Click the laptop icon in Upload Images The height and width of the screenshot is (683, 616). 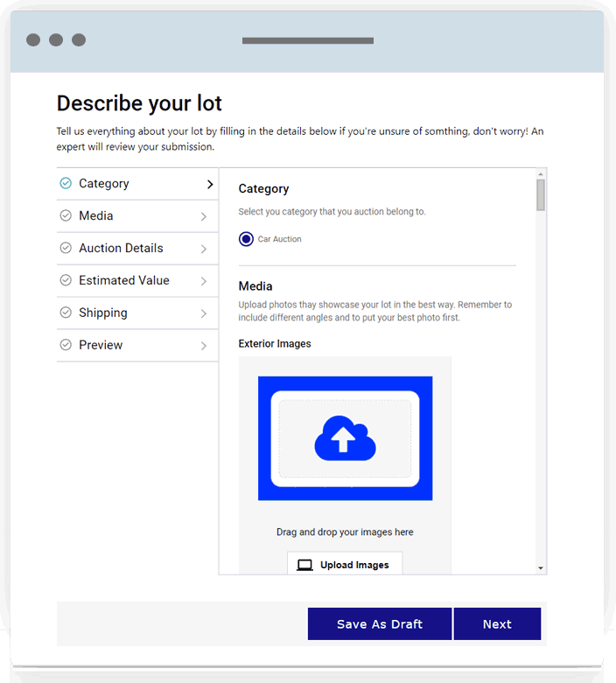click(x=304, y=565)
